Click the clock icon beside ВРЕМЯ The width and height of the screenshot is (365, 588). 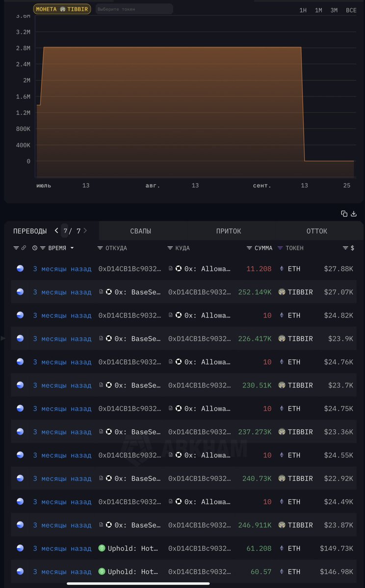[35, 248]
